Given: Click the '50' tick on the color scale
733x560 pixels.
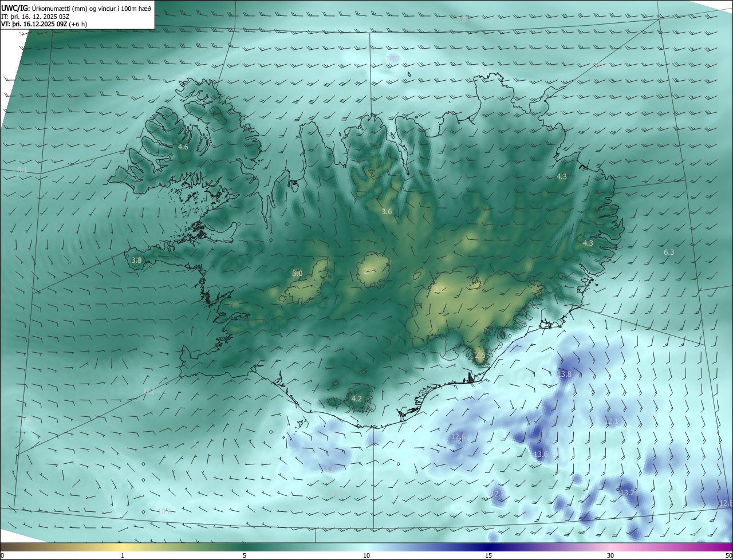Looking at the screenshot, I should tap(728, 556).
